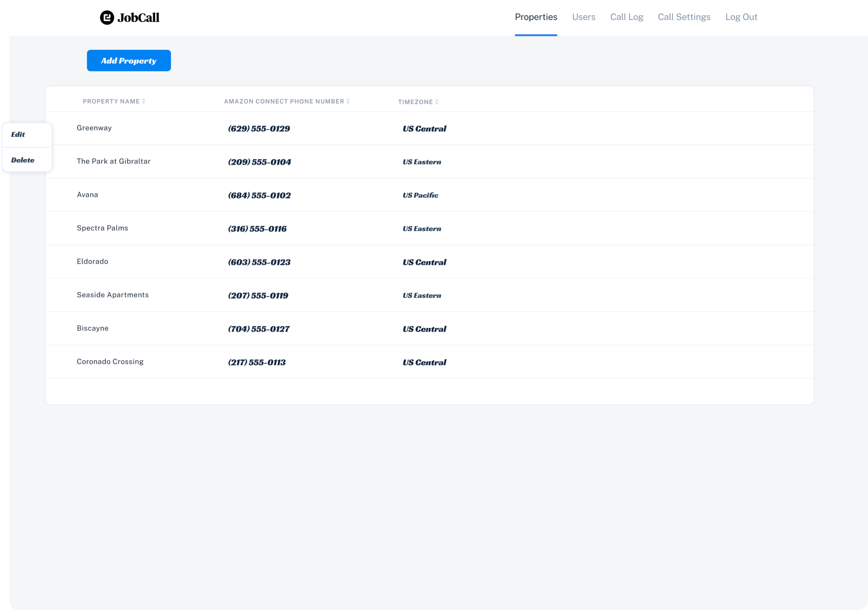This screenshot has height=610, width=868.
Task: Click the sort arrows on Property Name column
Action: tap(144, 101)
